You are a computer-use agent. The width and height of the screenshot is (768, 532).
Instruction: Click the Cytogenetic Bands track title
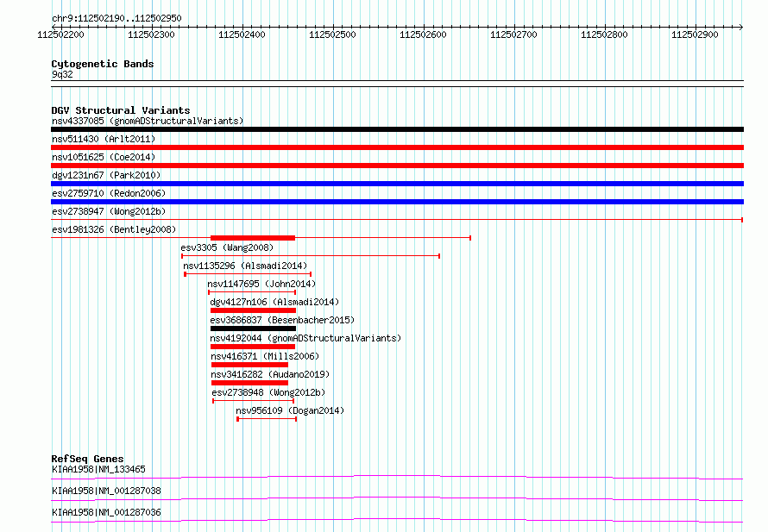click(x=103, y=64)
